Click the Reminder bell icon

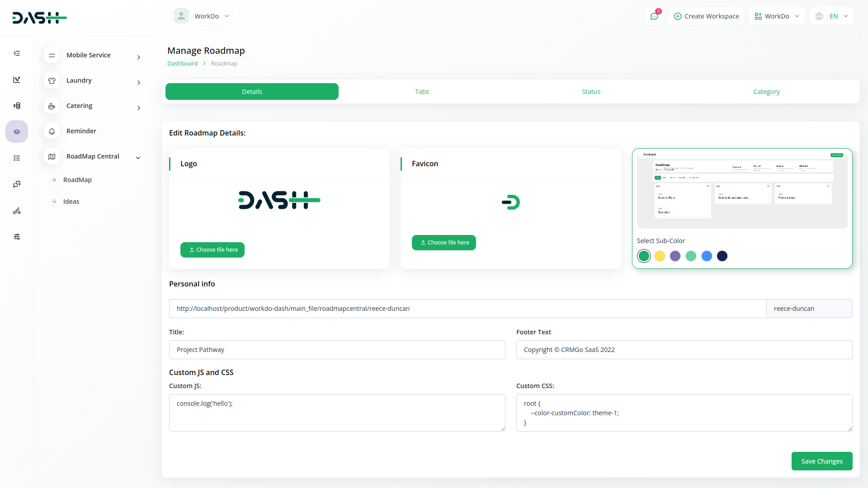(x=52, y=131)
